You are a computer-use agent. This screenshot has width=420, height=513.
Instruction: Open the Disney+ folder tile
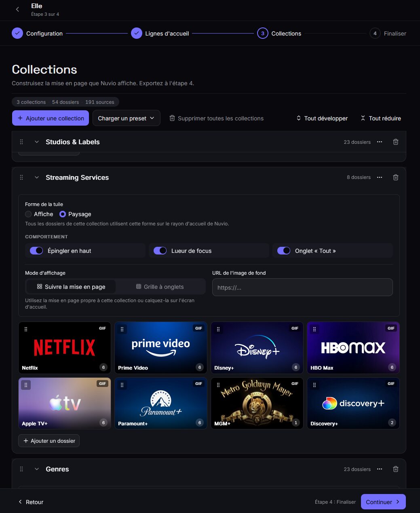pyautogui.click(x=257, y=347)
